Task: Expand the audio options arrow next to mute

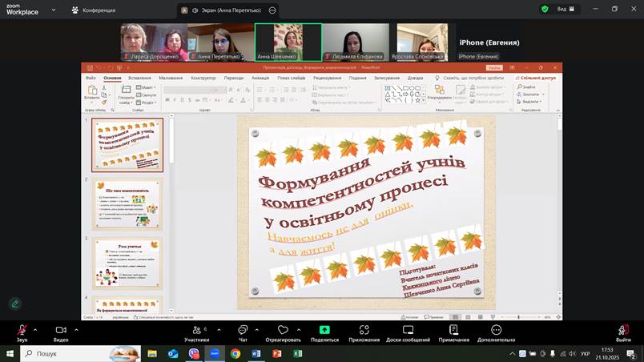Action: 35,330
